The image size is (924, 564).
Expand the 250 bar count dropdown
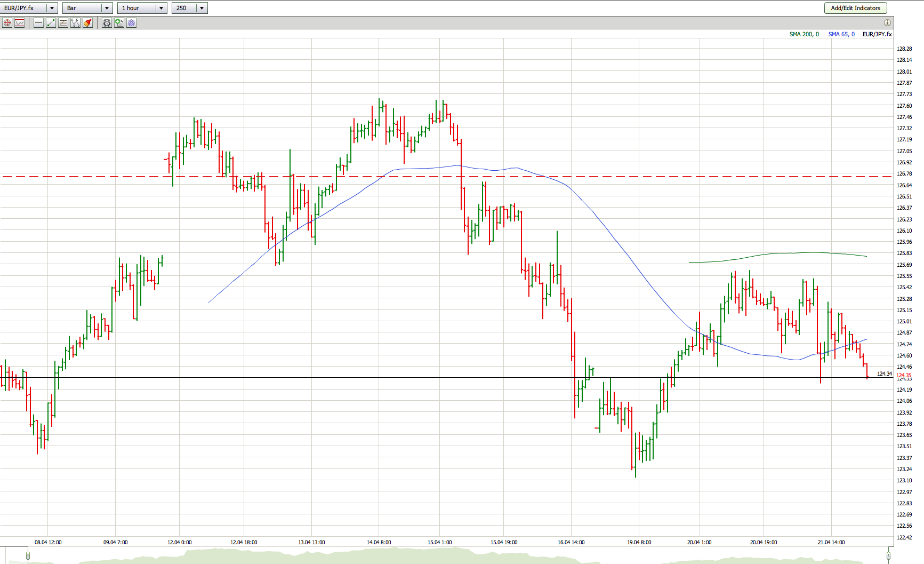click(202, 8)
